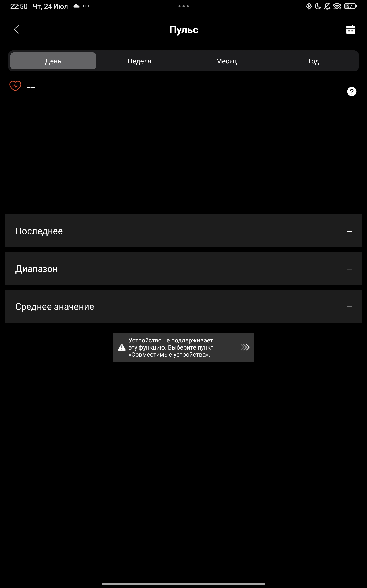Switch to the Неделя tab
The height and width of the screenshot is (588, 367).
click(140, 61)
